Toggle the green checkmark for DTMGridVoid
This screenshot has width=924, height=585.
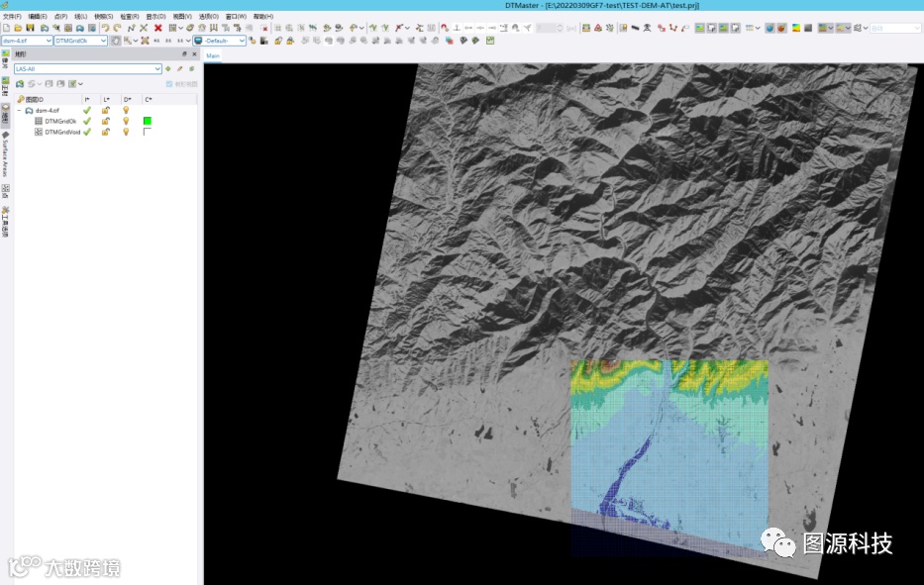[87, 132]
